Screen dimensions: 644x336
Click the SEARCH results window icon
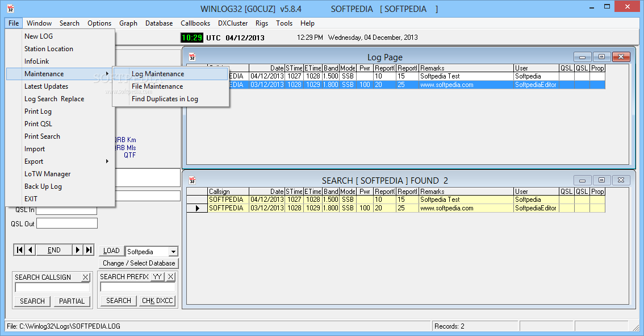coord(192,180)
